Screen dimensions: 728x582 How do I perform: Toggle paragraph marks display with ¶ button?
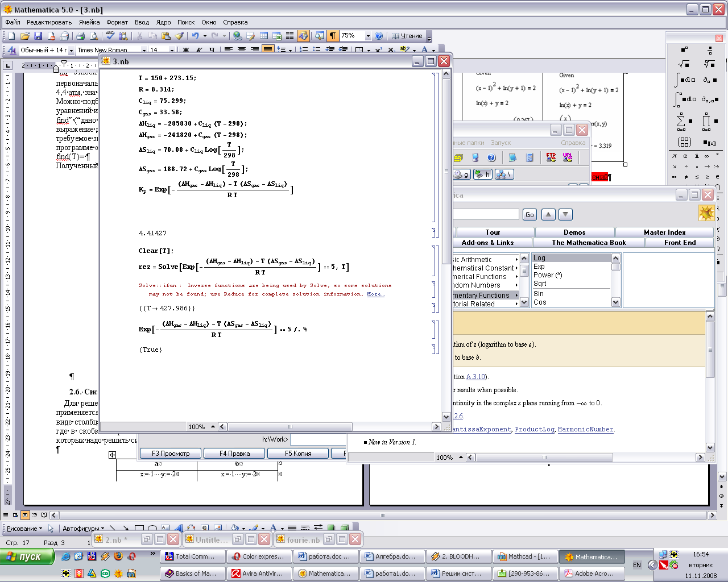tap(333, 36)
